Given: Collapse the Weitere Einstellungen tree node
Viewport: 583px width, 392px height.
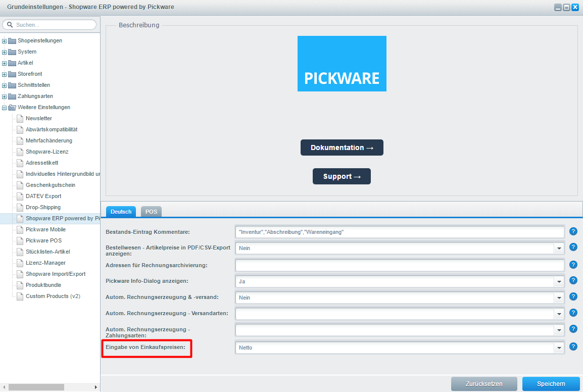Looking at the screenshot, I should tap(4, 108).
